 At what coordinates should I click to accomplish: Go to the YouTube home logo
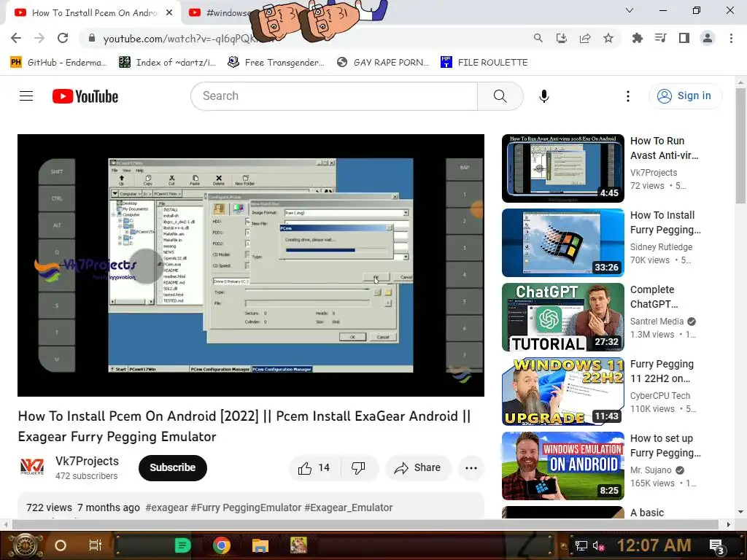tap(85, 96)
